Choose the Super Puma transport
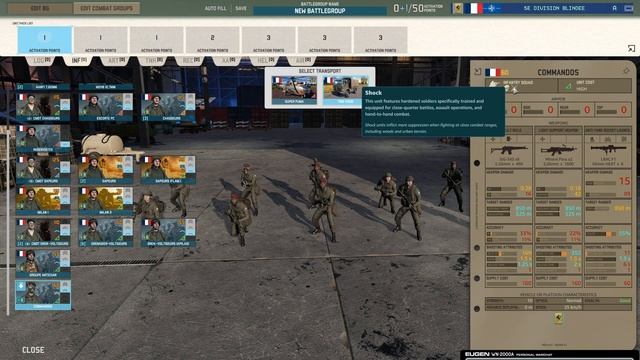The height and width of the screenshot is (360, 640). (x=294, y=90)
